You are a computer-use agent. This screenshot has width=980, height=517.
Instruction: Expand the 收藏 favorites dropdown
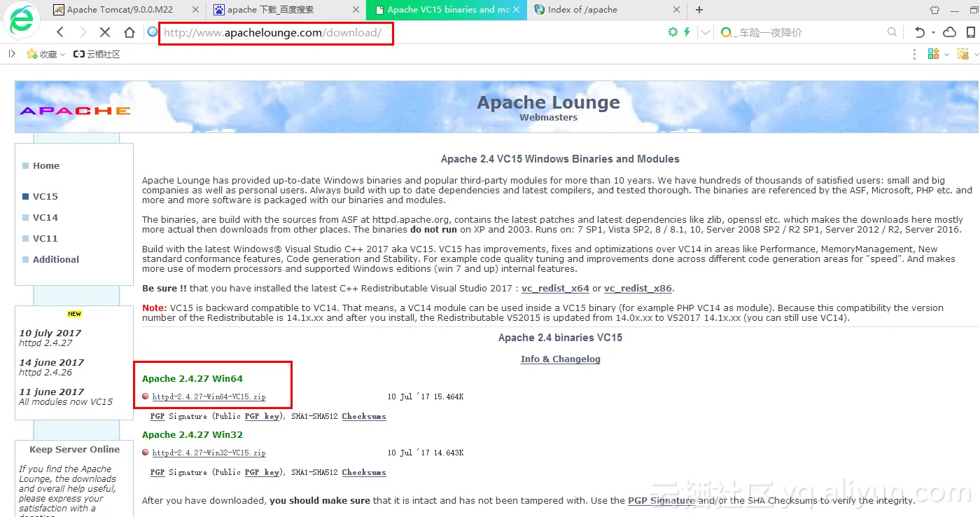click(62, 55)
